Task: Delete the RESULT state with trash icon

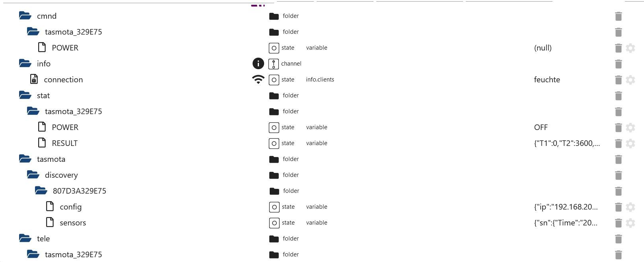Action: pyautogui.click(x=618, y=144)
